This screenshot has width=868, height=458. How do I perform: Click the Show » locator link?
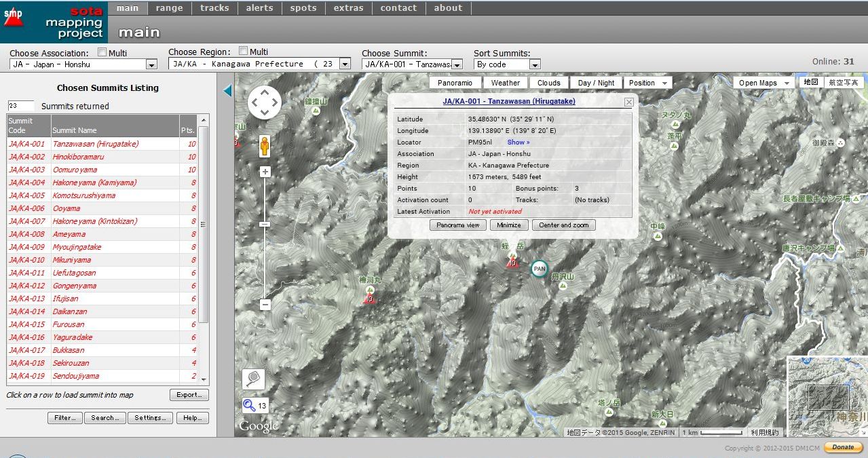point(518,142)
